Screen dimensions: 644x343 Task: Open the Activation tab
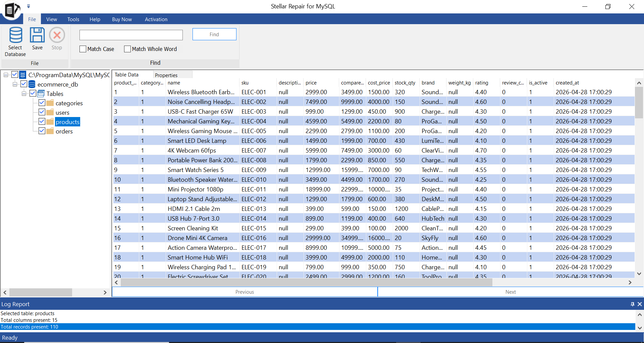coord(156,19)
